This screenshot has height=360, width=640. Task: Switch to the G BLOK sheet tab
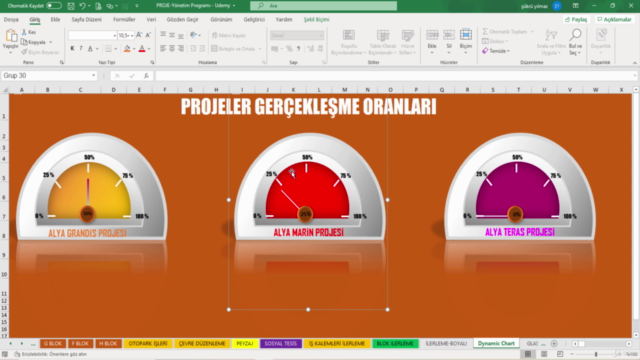click(x=53, y=343)
